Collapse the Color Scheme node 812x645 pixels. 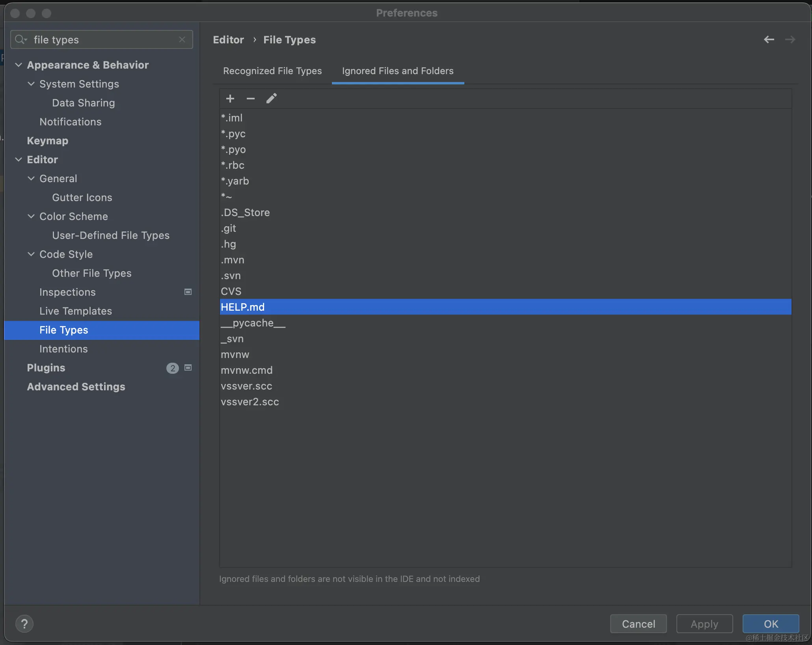tap(31, 216)
